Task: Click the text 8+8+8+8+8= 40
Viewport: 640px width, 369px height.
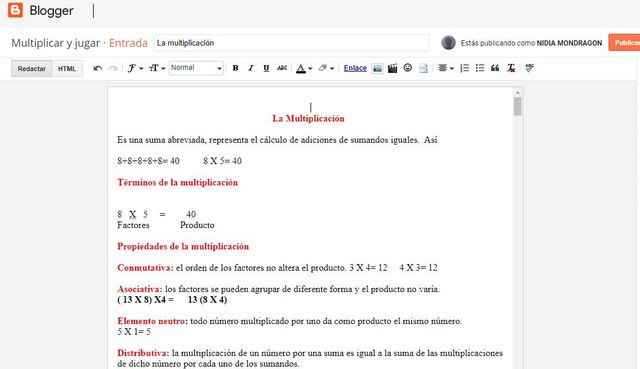Action: click(148, 161)
